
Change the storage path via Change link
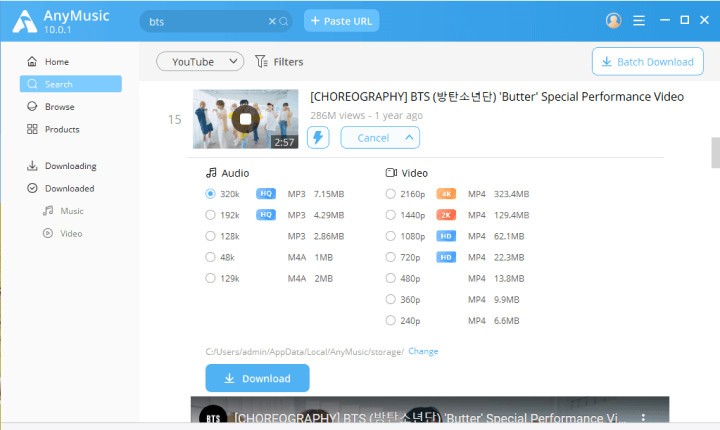point(423,351)
